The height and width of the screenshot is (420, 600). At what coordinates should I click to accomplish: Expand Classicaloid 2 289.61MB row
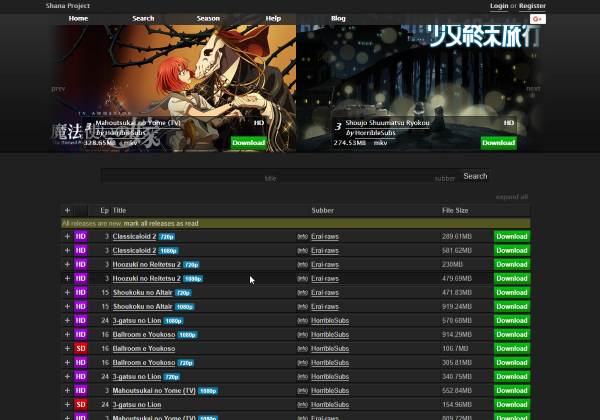[67, 236]
